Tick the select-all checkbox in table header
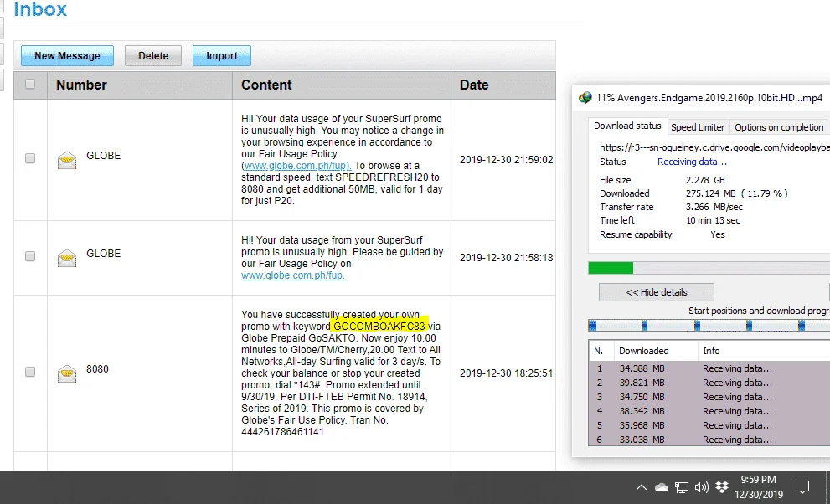Viewport: 830px width, 504px height. tap(30, 84)
